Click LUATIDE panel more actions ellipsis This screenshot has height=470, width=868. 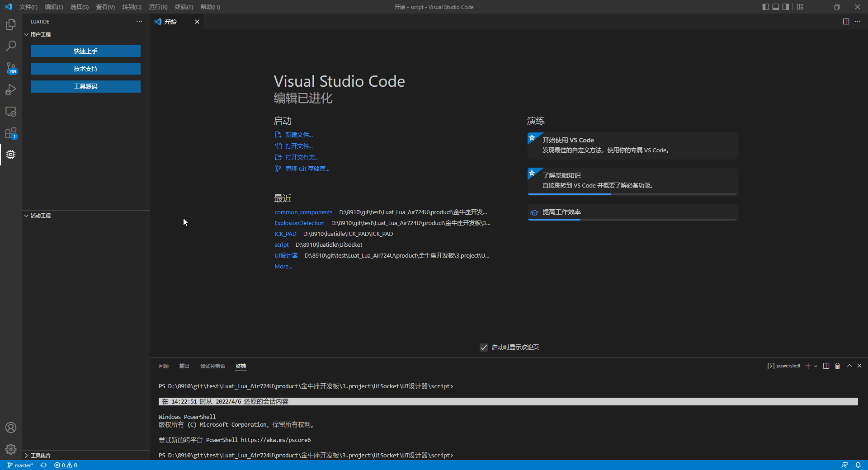[139, 22]
